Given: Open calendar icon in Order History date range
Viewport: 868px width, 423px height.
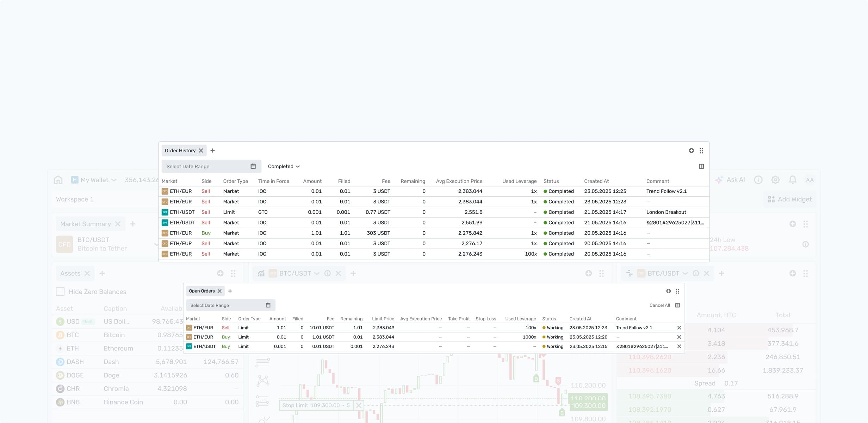Looking at the screenshot, I should click(x=253, y=166).
